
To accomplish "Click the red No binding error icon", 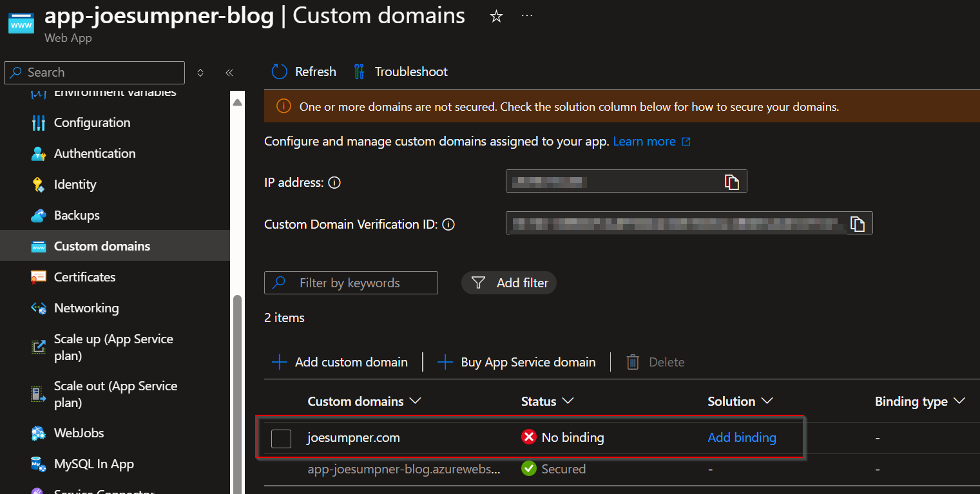I will click(529, 437).
